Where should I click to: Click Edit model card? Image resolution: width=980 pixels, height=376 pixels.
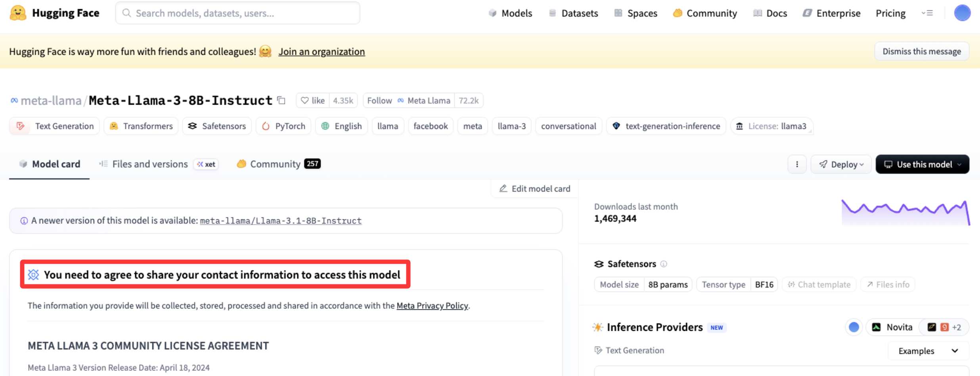click(x=535, y=189)
